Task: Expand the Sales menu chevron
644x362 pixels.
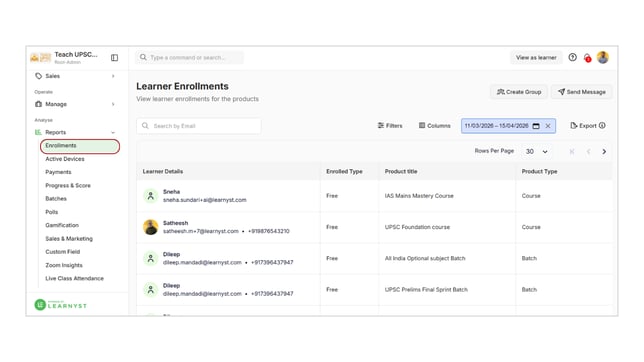Action: coord(113,76)
